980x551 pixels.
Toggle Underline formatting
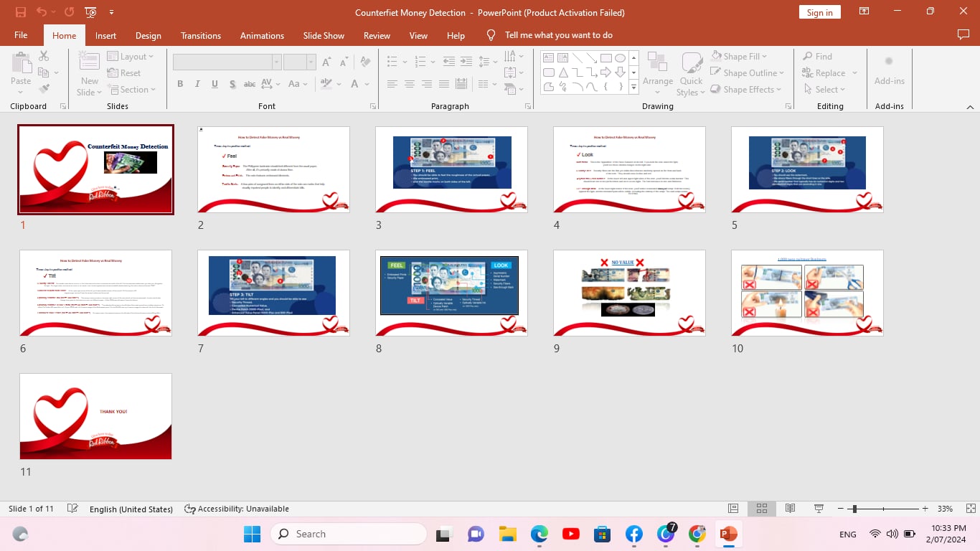pyautogui.click(x=215, y=84)
